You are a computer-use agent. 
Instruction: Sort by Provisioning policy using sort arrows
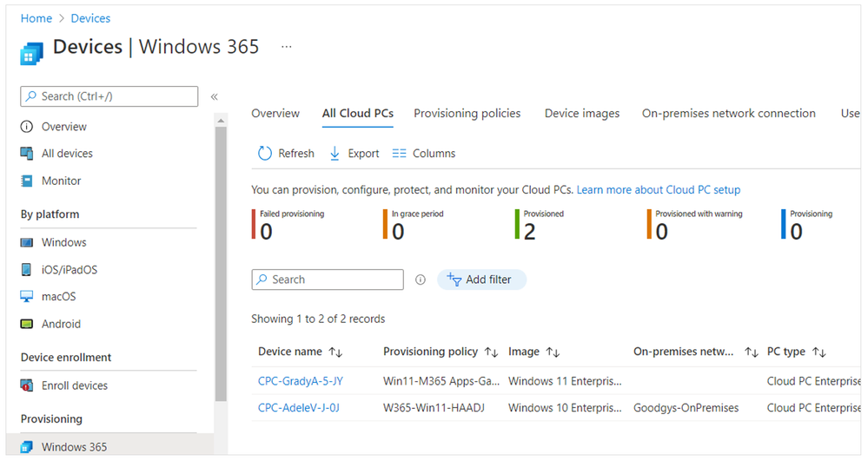coord(491,352)
